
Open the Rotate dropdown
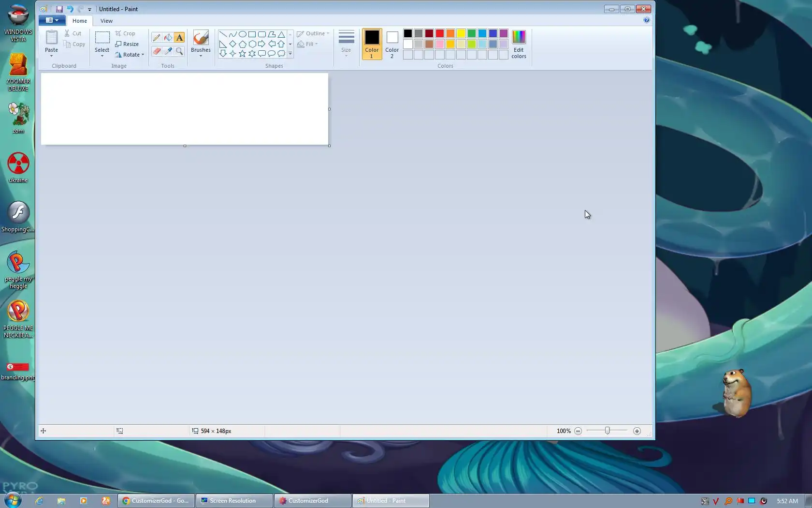(130, 55)
